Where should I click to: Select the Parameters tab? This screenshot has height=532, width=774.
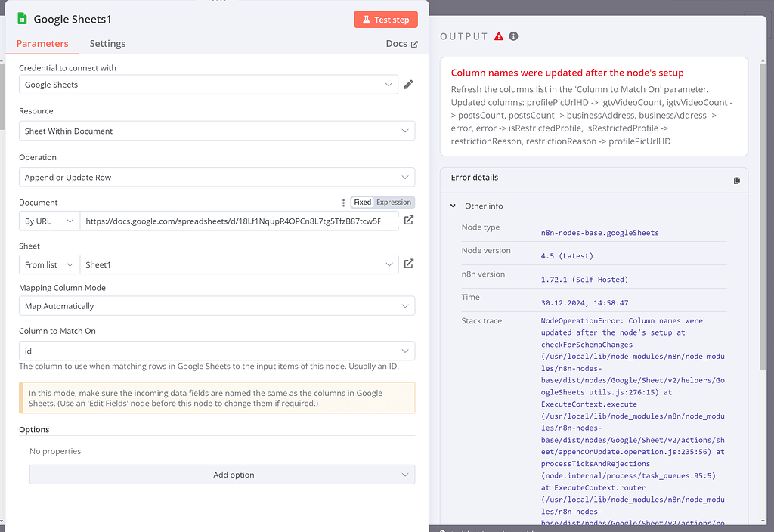pyautogui.click(x=42, y=44)
